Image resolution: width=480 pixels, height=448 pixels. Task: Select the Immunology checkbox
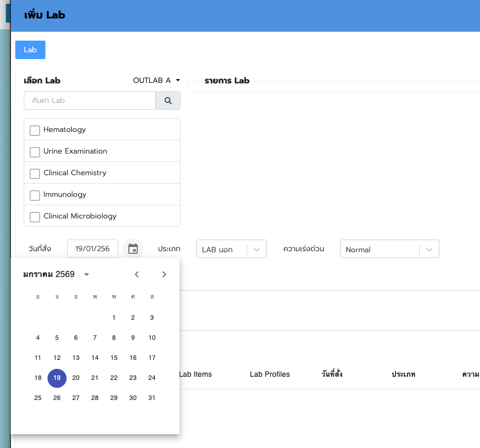point(35,195)
